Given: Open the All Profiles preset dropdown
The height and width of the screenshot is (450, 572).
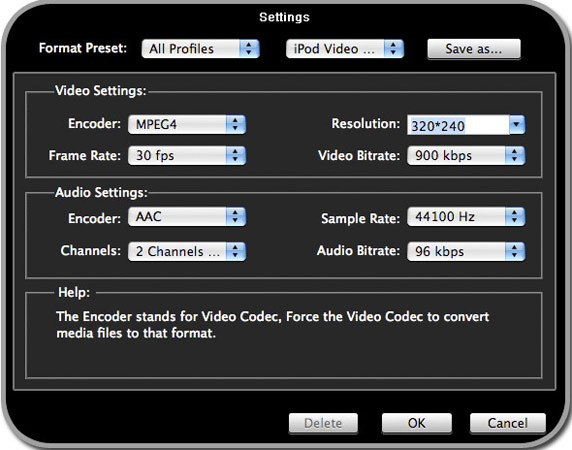Looking at the screenshot, I should pos(200,49).
